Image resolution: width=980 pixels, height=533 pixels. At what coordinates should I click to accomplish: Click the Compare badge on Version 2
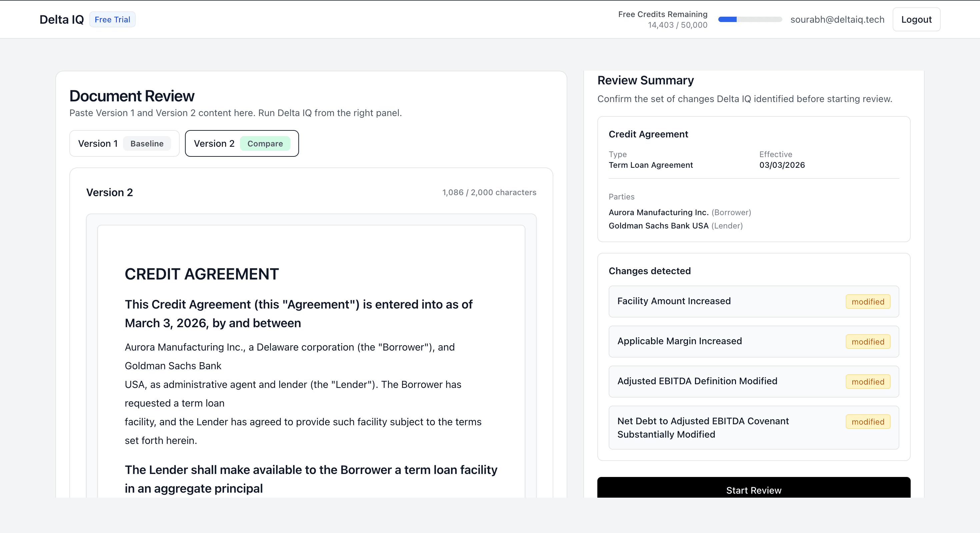266,143
